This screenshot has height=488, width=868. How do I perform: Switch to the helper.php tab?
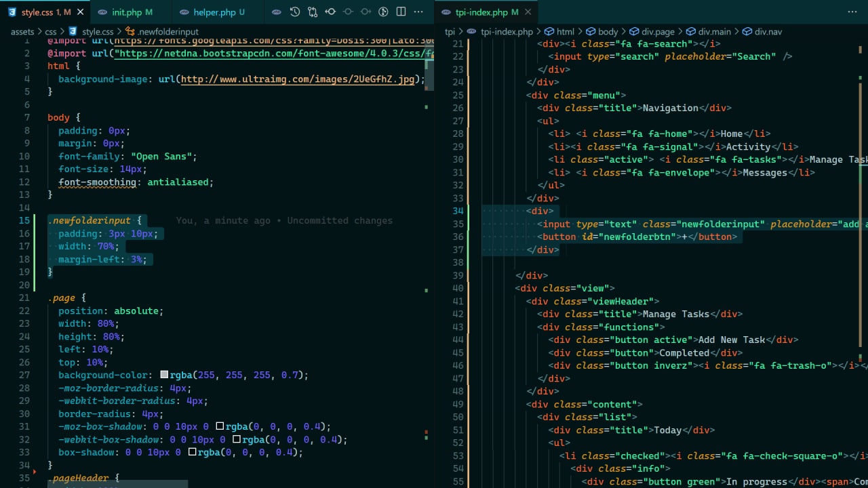tap(218, 12)
